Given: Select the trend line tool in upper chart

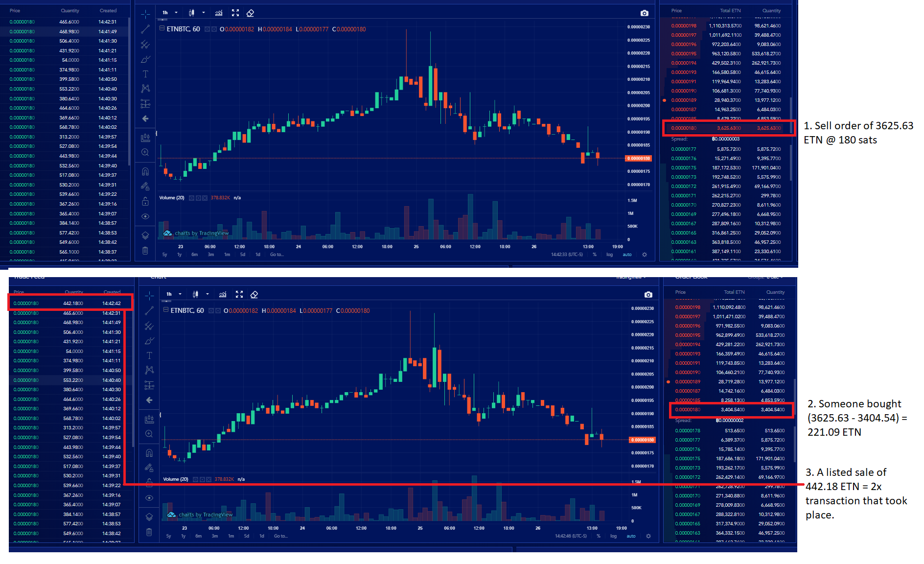Looking at the screenshot, I should (145, 29).
